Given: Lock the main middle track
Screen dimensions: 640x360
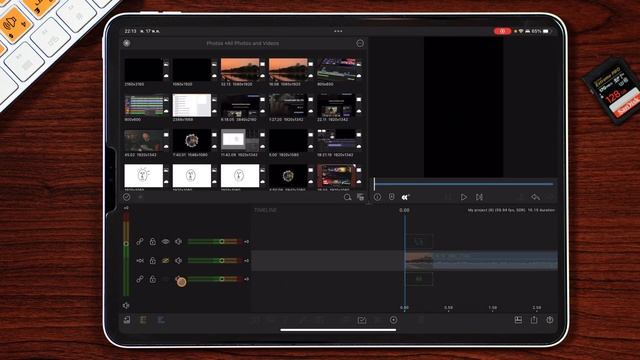Looking at the screenshot, I should (x=152, y=260).
